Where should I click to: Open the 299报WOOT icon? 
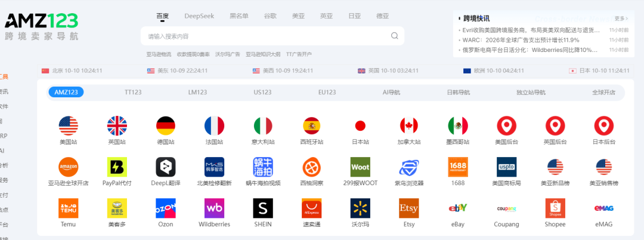click(x=360, y=167)
